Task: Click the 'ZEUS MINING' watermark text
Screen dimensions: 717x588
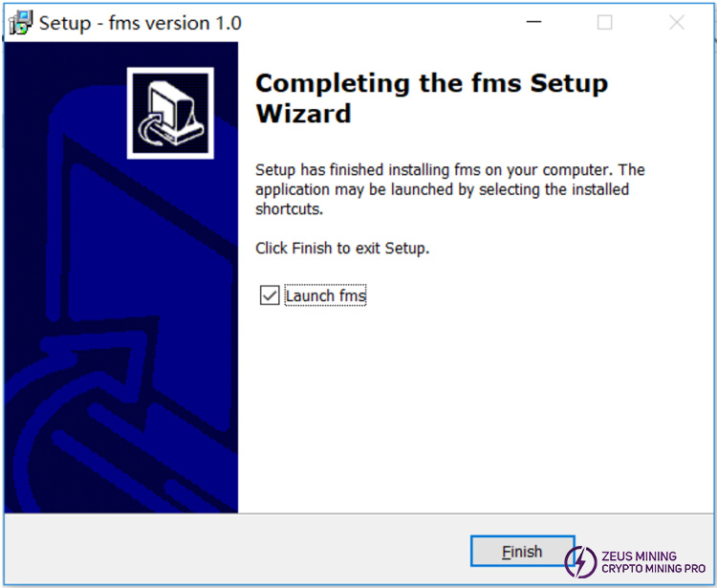Action: coord(639,556)
